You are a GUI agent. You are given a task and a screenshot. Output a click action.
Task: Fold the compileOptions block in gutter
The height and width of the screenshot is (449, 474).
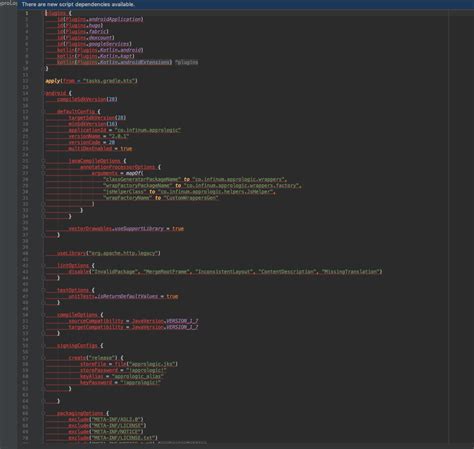click(x=44, y=315)
